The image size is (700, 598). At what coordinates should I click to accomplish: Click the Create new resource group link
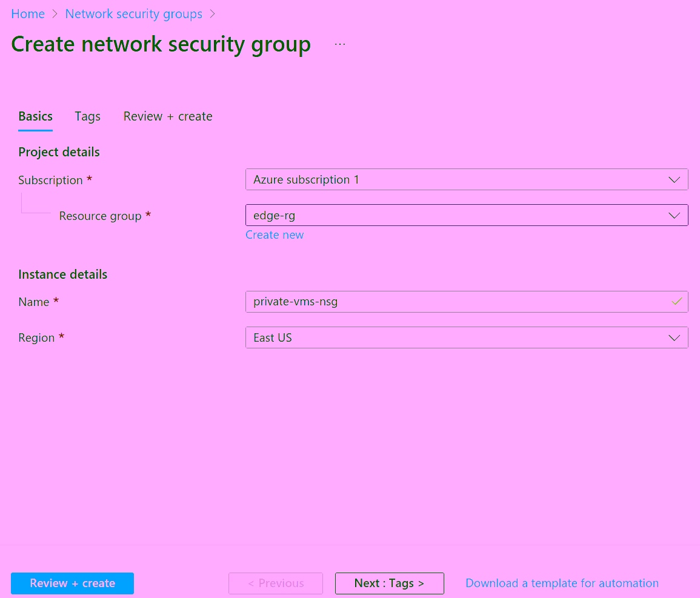pyautogui.click(x=275, y=235)
